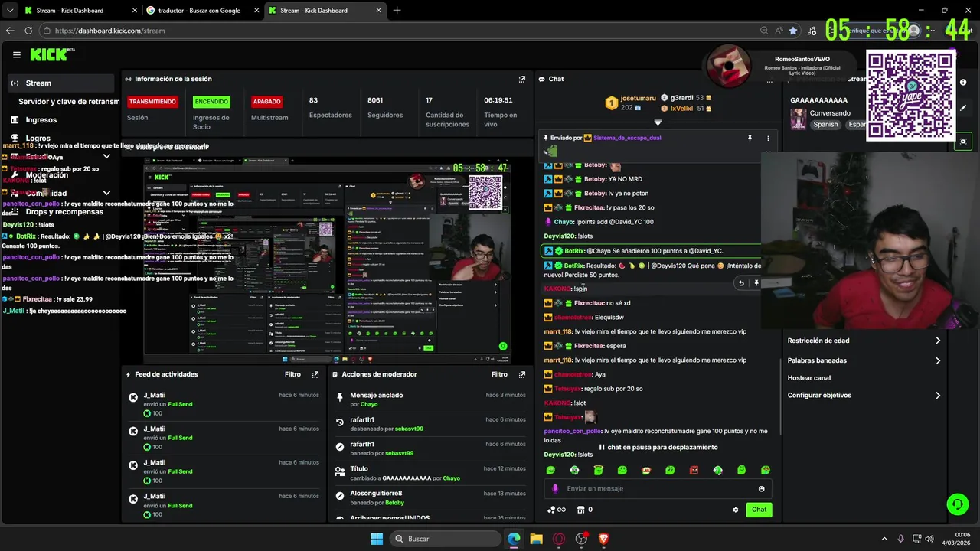Image resolution: width=980 pixels, height=551 pixels.
Task: Click the pencil edit stream info icon
Action: 963,108
